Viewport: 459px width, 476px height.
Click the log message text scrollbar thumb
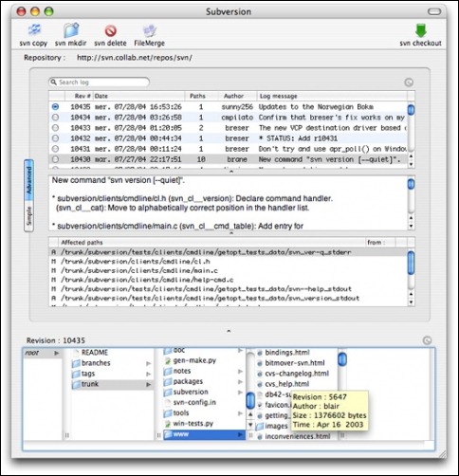[x=411, y=184]
